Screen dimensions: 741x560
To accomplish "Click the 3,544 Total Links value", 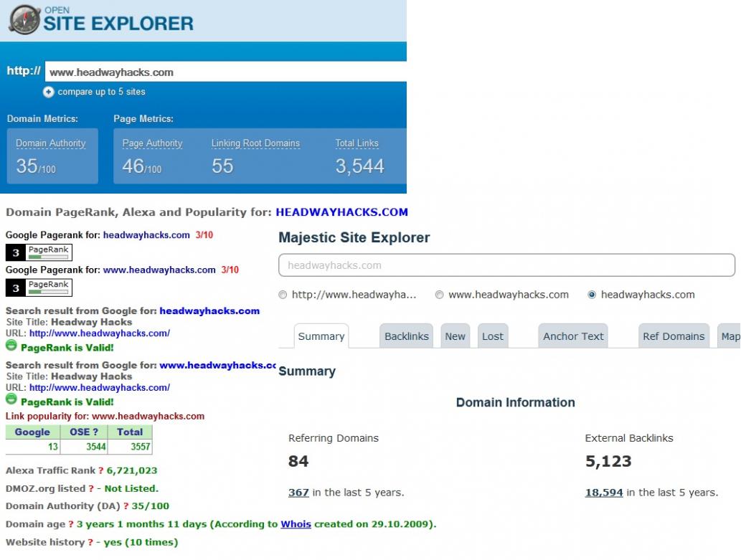I will click(359, 166).
